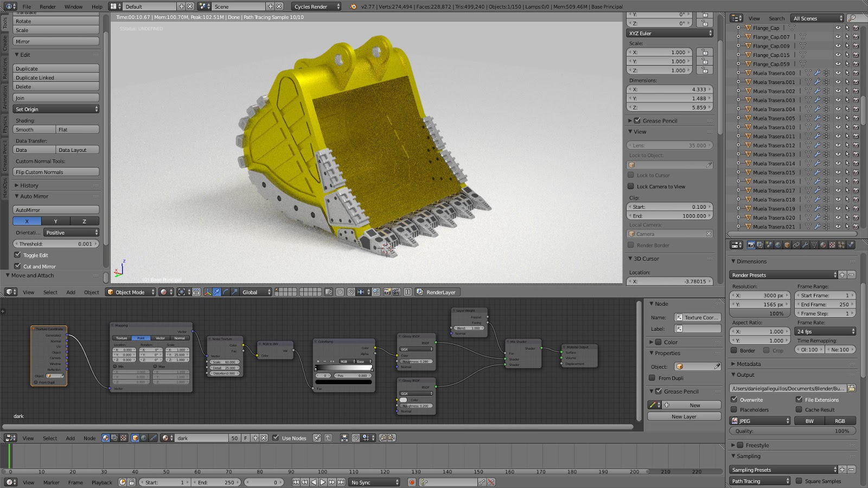Image resolution: width=868 pixels, height=488 pixels.
Task: Disable the Cut and Mirror checkbox
Action: (18, 266)
